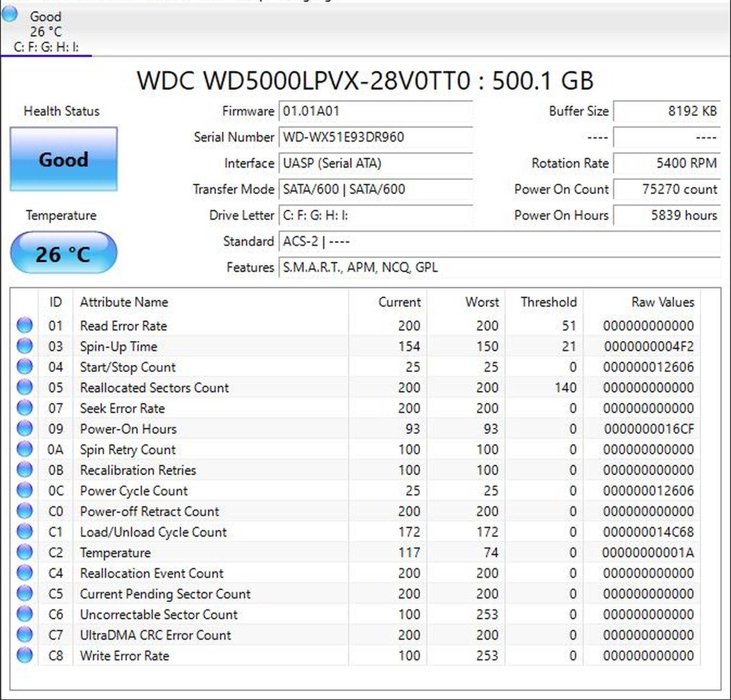Click status icon for Recalibration Retries
The width and height of the screenshot is (731, 700).
coord(25,469)
